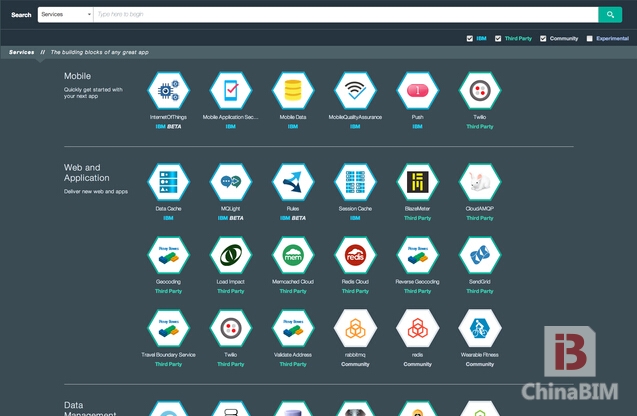Screen dimensions: 637x416
Task: Open the redis community service
Action: 417,328
